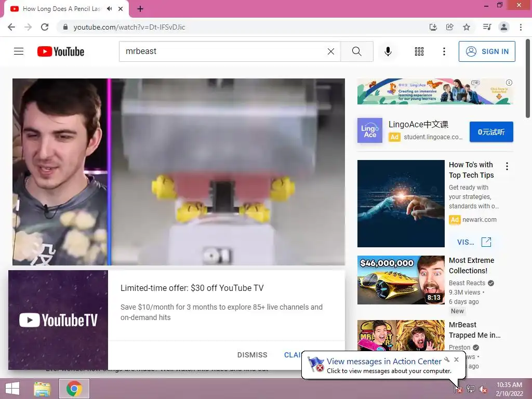Screen dimensions: 532x399
Task: Click the Most Extreme Collections! title
Action: pos(471,265)
